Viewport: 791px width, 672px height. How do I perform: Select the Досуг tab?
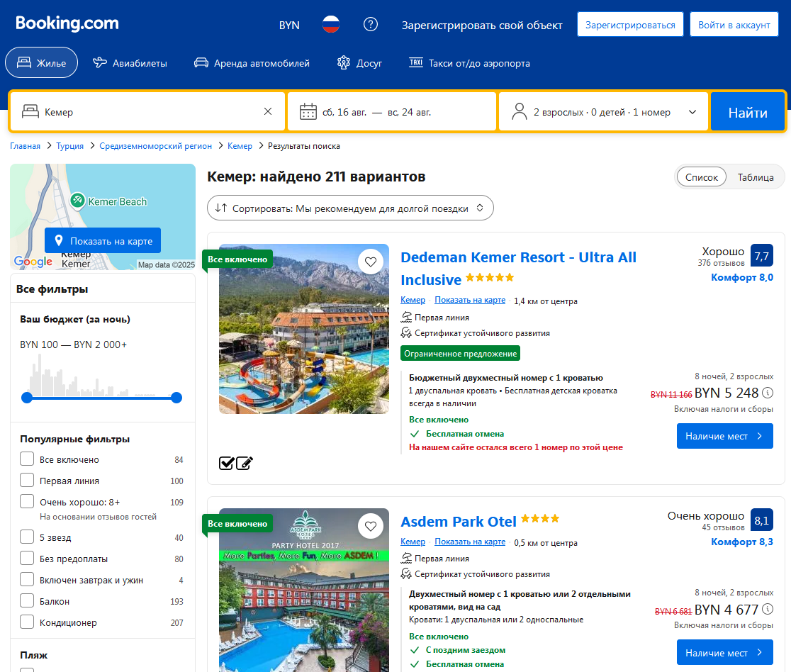(x=359, y=63)
